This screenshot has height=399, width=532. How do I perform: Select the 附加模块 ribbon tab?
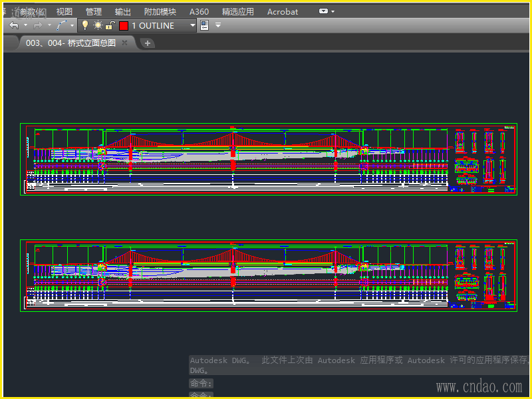click(160, 11)
